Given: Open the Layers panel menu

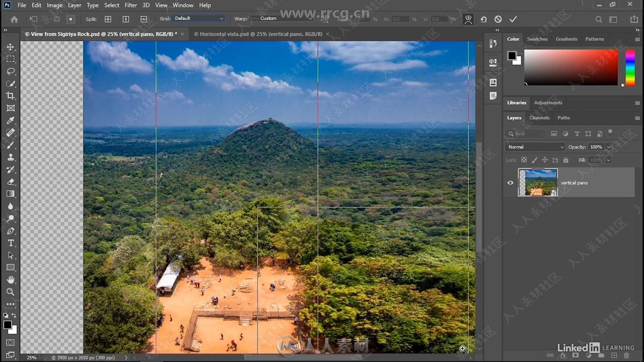Looking at the screenshot, I should [x=637, y=118].
